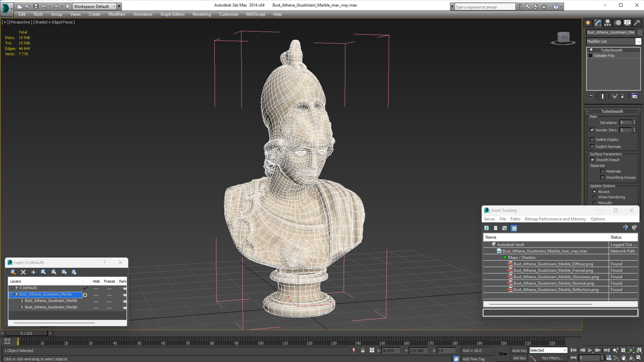
Task: Enable Explicit Normals checkbox
Action: [x=592, y=146]
